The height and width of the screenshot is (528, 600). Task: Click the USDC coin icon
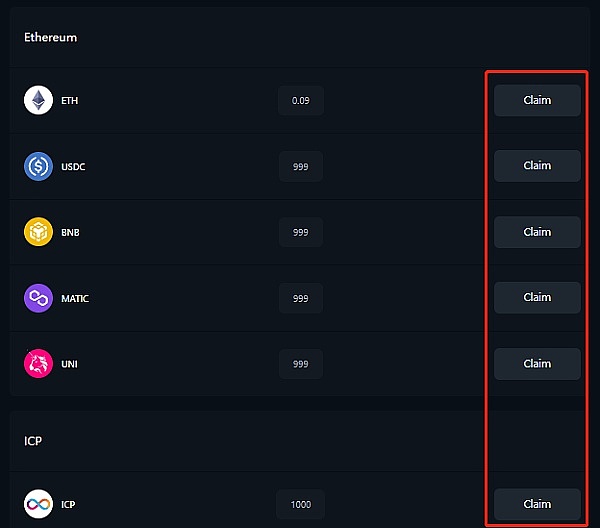[38, 166]
